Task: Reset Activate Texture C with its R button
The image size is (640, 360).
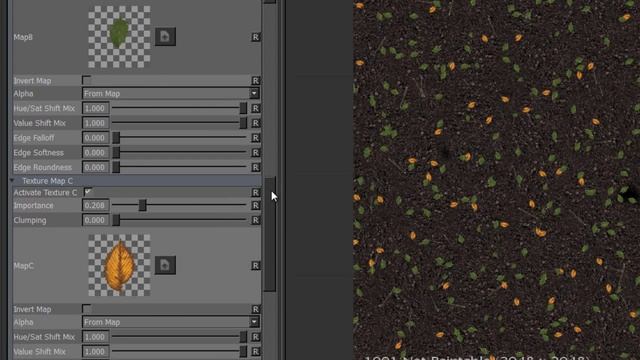Action: tap(256, 192)
